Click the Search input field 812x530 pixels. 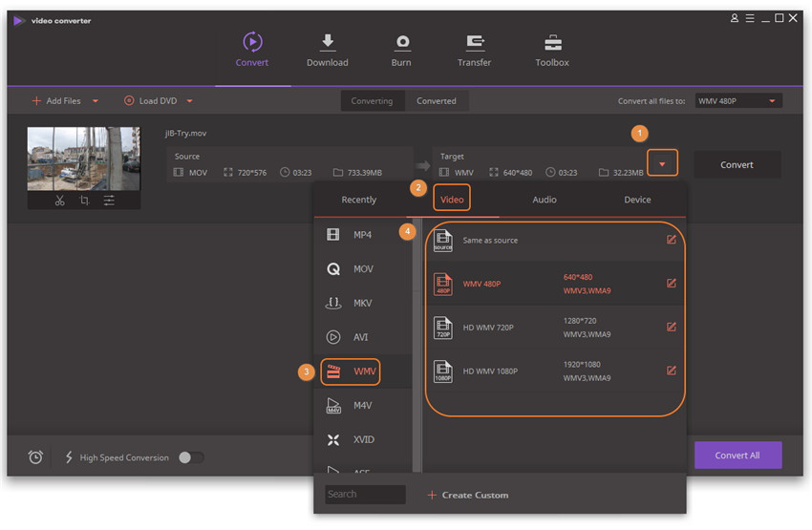[x=365, y=495]
